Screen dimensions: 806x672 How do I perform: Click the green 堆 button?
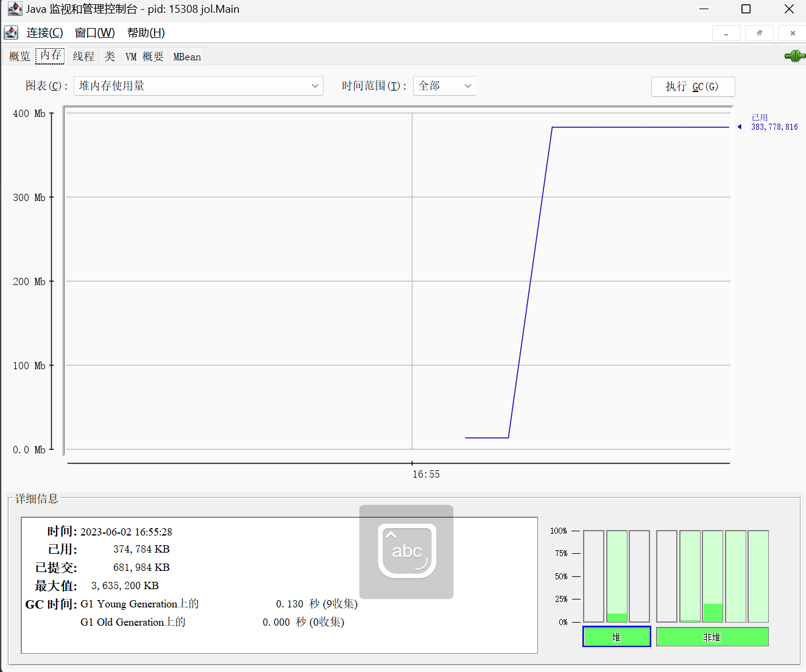click(617, 637)
